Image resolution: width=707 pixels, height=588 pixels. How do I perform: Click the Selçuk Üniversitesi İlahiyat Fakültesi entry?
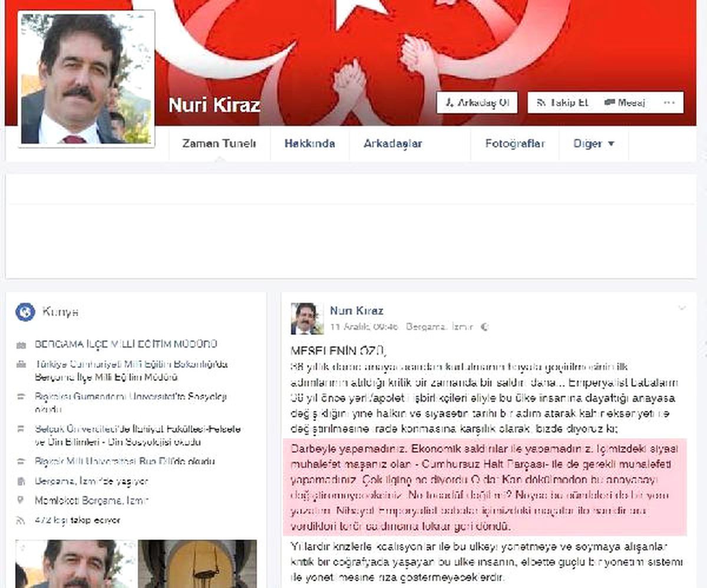point(138,436)
